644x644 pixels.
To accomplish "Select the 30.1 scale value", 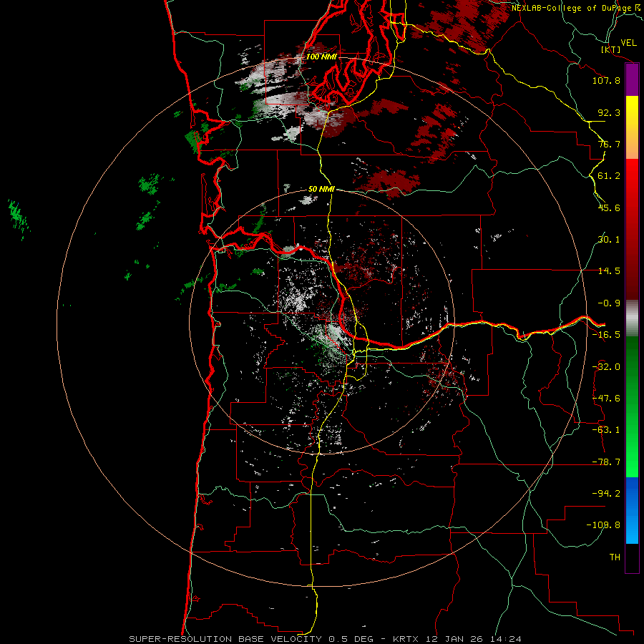I will tap(609, 240).
